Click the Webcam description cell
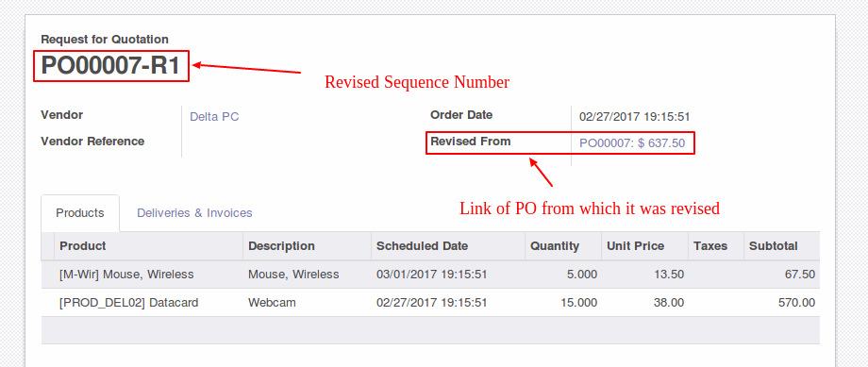 coord(308,303)
